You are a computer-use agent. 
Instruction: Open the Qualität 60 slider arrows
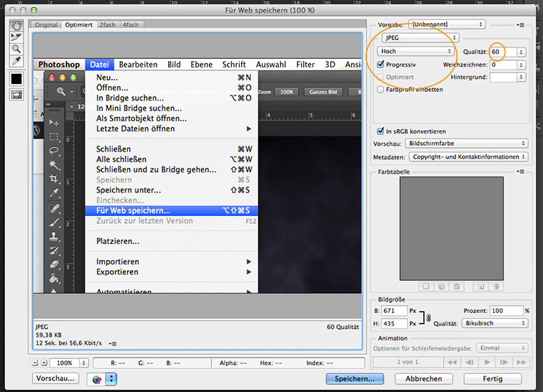pyautogui.click(x=521, y=52)
